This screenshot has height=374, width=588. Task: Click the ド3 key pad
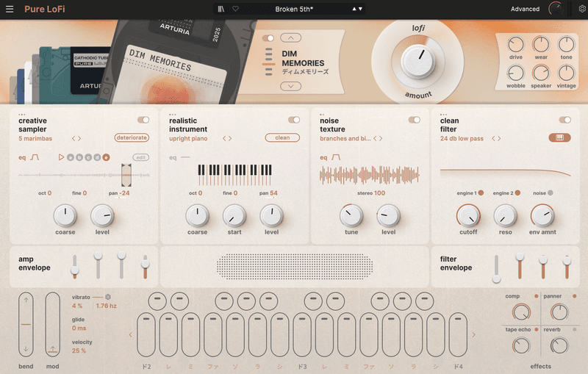pyautogui.click(x=302, y=334)
